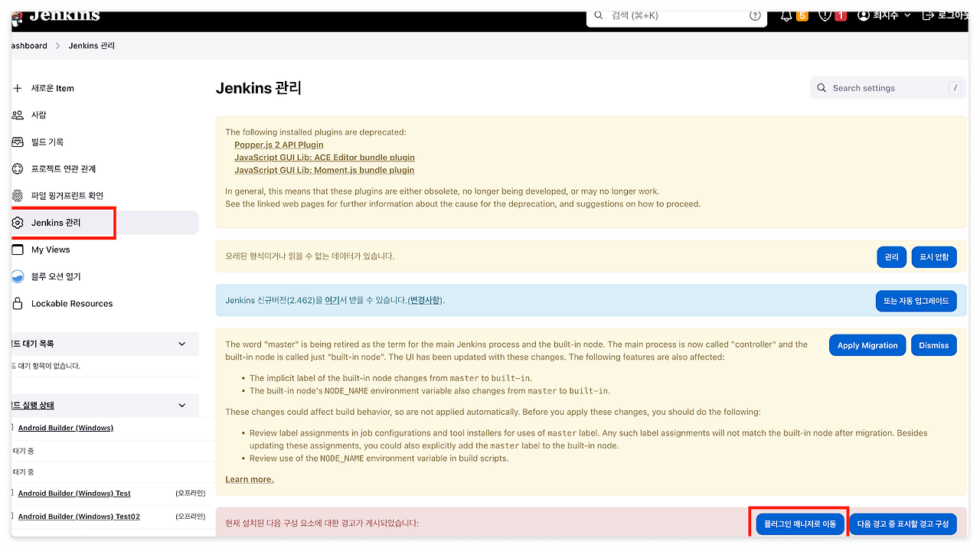The image size is (980, 548).
Task: Open 블루 오션 열기 in the sidebar
Action: click(x=56, y=276)
